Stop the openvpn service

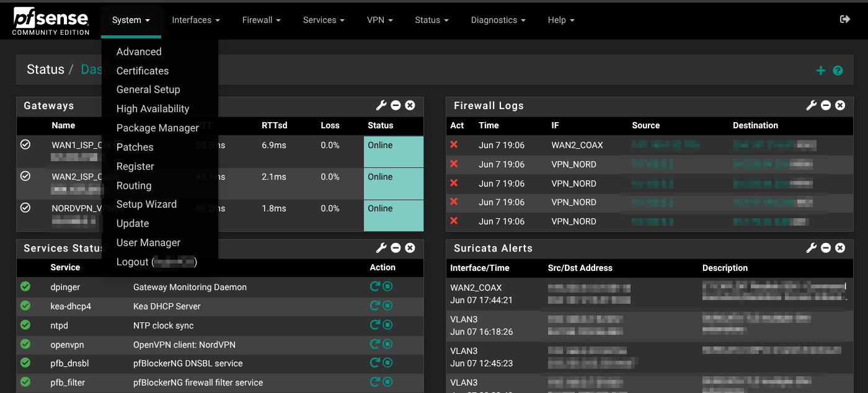coord(387,344)
